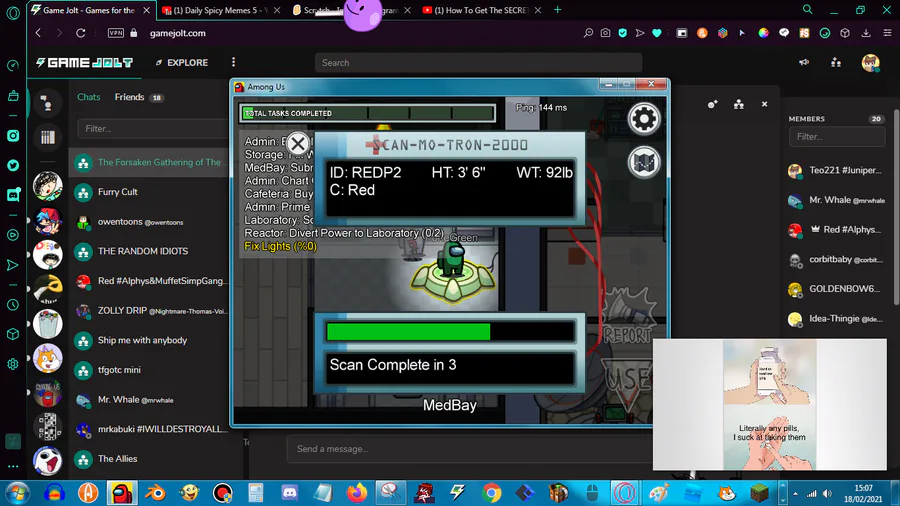The width and height of the screenshot is (900, 506).
Task: Open the browser downloads icon
Action: point(866,33)
